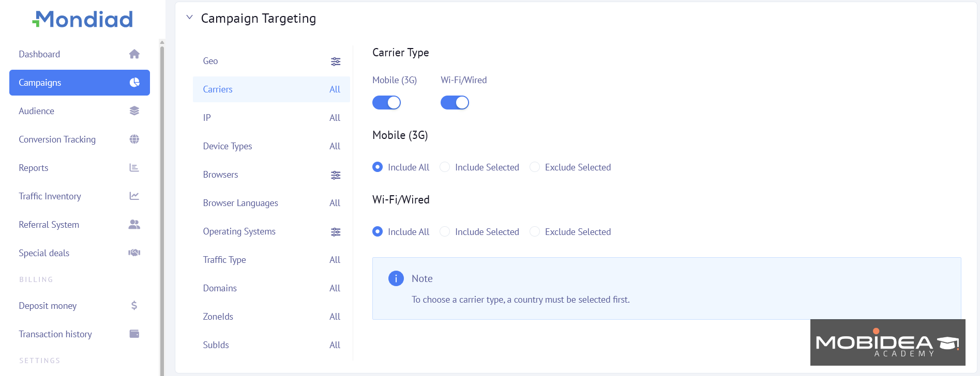Open the Device Types targeting tab
Screen dimensions: 980x376
(272, 146)
